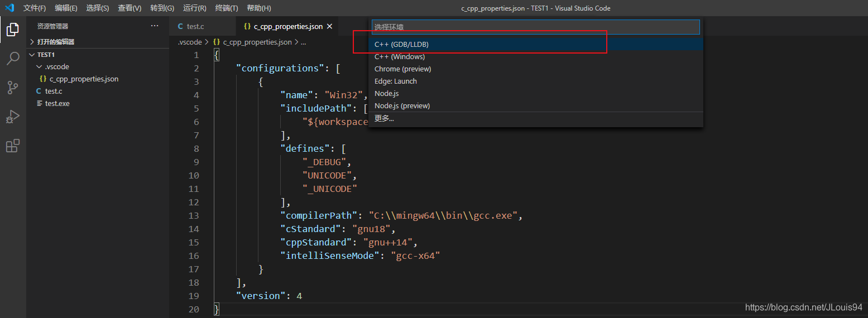
Task: Open the Explorer activity bar icon
Action: (13, 29)
